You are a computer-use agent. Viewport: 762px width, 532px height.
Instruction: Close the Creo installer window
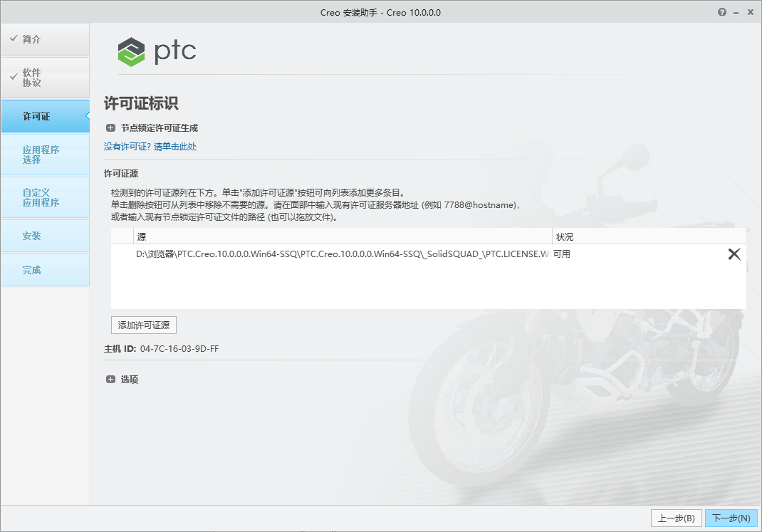tap(751, 13)
